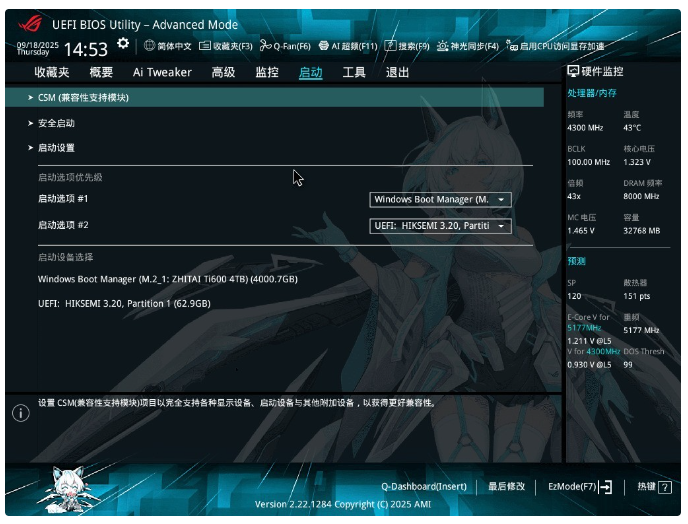688x524 pixels.
Task: Click the chibi mascot character in the footer
Action: click(69, 488)
